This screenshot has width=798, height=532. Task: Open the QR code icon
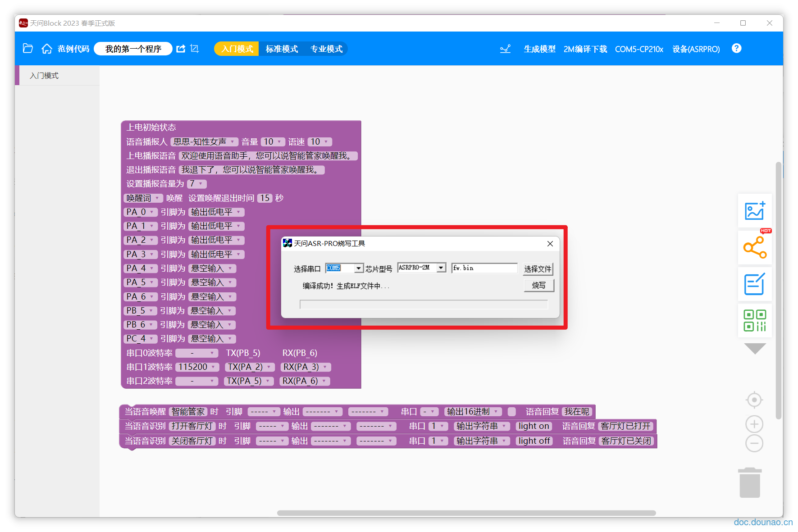[755, 320]
